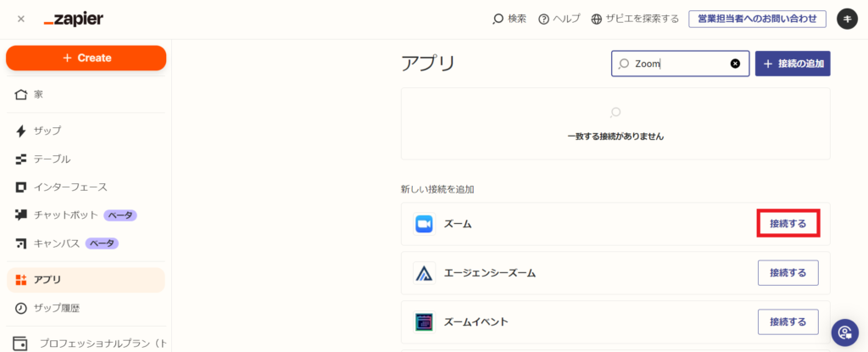Close the sidebar with X icon

tap(21, 19)
